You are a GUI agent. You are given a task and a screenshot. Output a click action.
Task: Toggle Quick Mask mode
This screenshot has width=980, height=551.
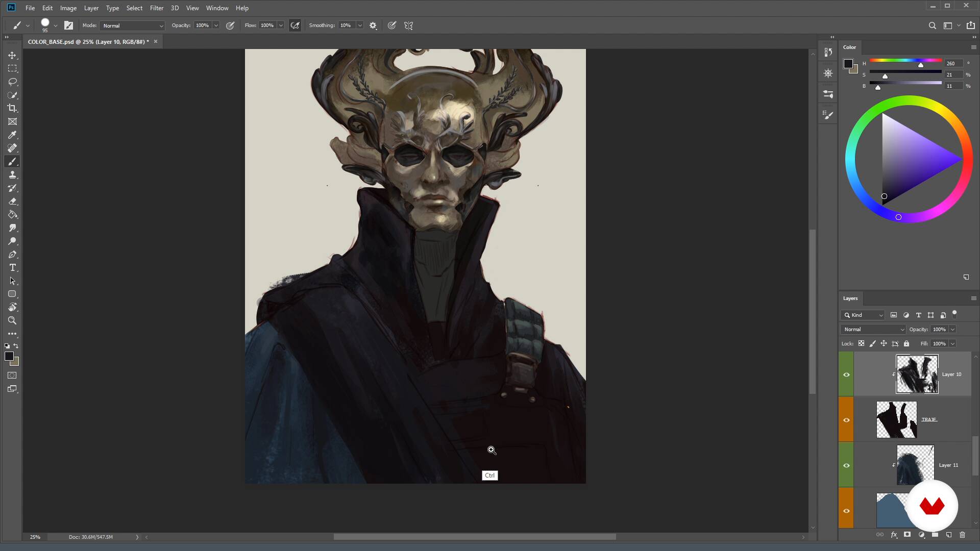pyautogui.click(x=12, y=375)
